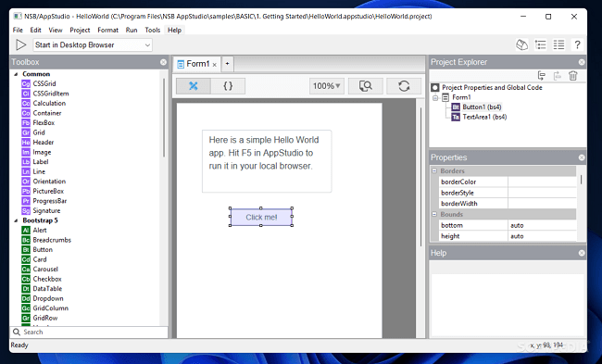Select the ProgressBar control

tap(44, 201)
